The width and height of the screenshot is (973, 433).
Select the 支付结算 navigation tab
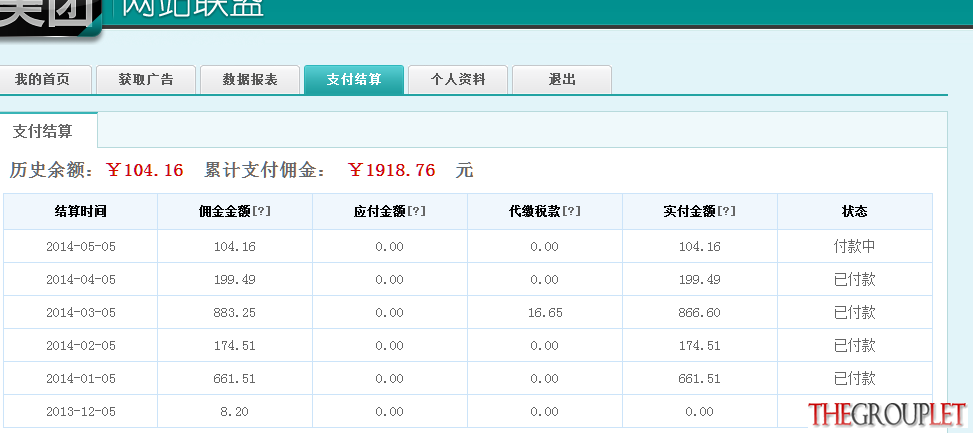[x=354, y=80]
